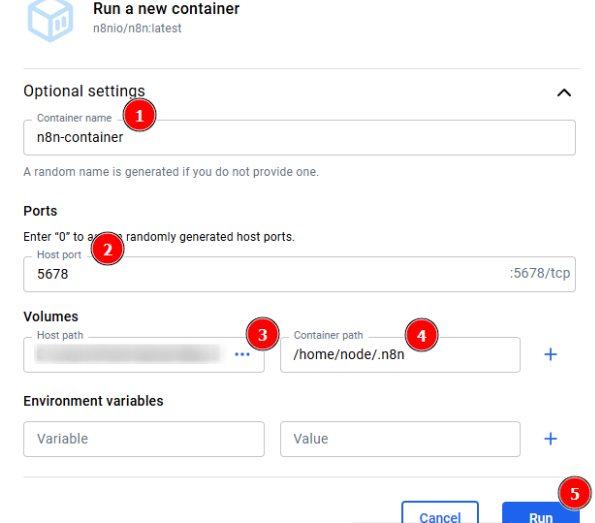Click the red step 2 marker

point(107,249)
